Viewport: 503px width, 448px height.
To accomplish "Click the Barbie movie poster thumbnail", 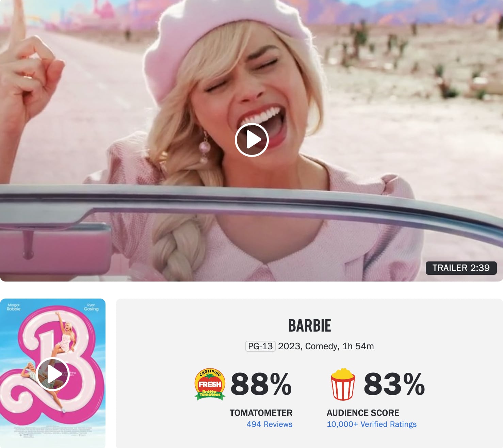I will point(53,373).
